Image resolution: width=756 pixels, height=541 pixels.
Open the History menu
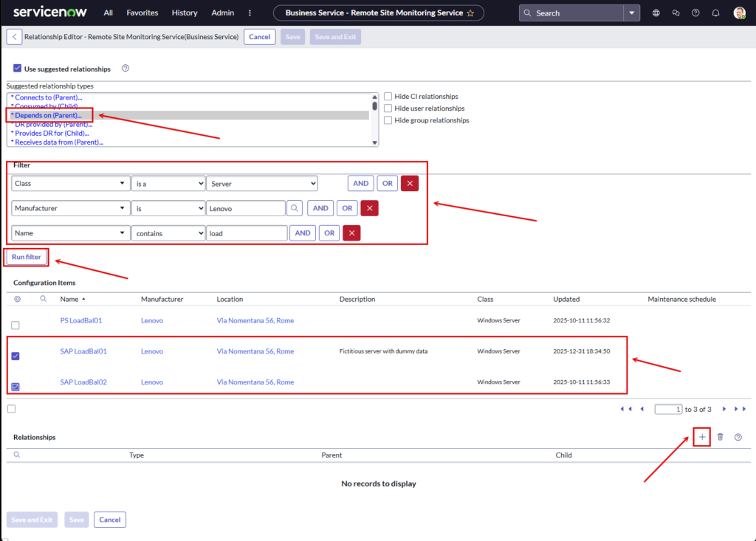(x=185, y=13)
